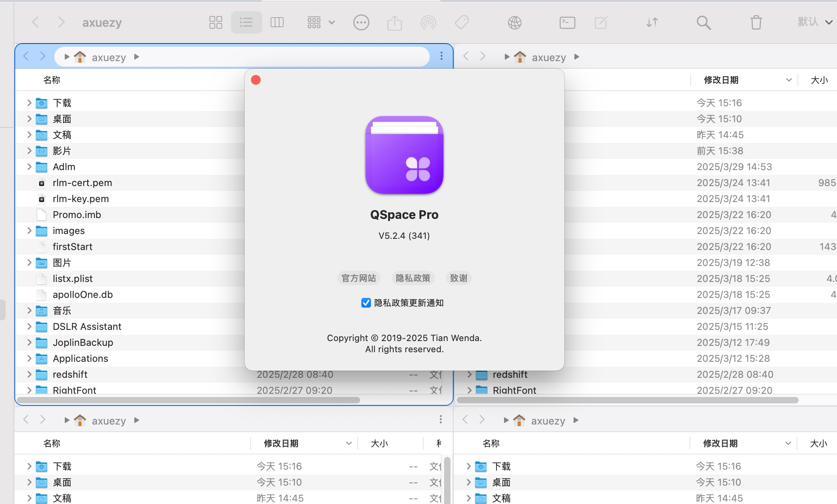
Task: Go back using the main toolbar arrow
Action: [x=36, y=22]
